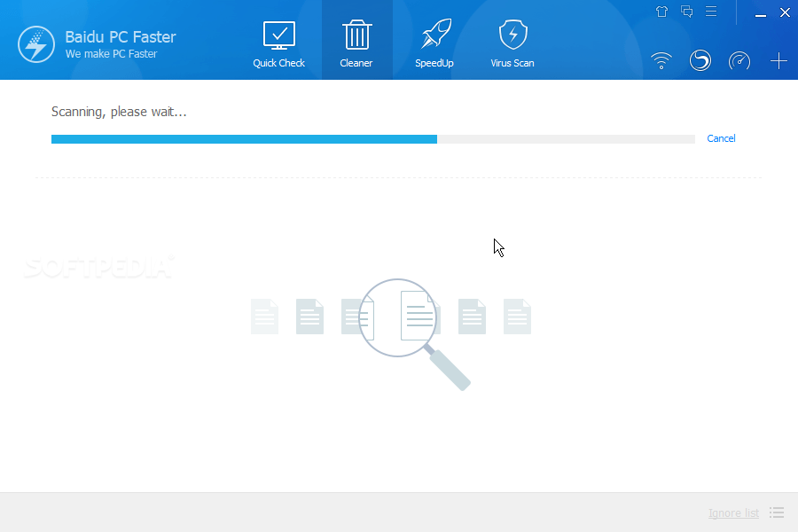Open the SpeedUp rocket tab
This screenshot has width=798, height=532.
point(434,44)
